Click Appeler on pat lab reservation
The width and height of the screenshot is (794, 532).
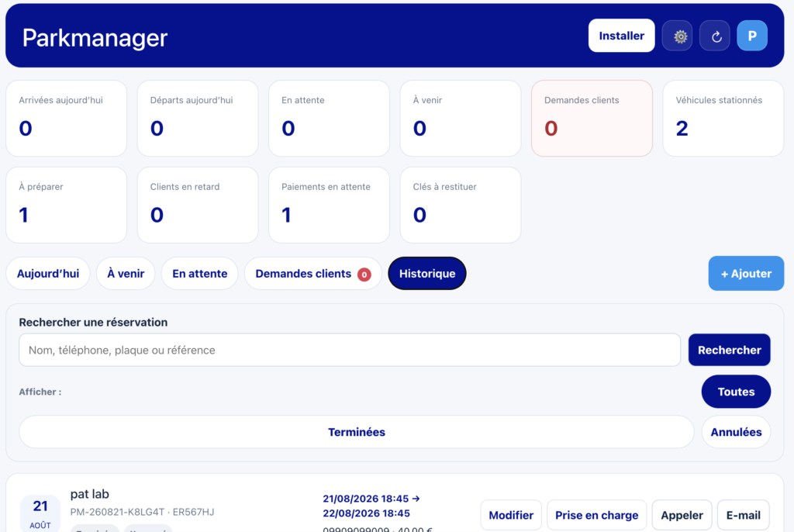pos(682,515)
